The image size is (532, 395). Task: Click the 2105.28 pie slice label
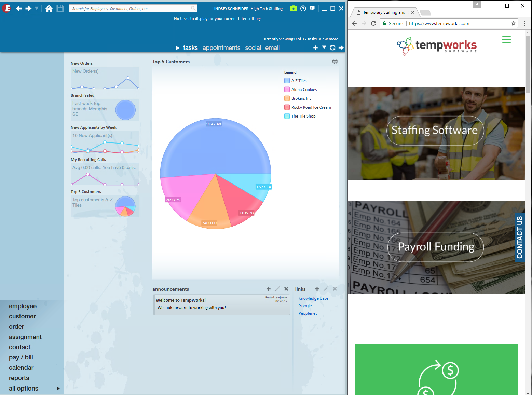point(246,213)
